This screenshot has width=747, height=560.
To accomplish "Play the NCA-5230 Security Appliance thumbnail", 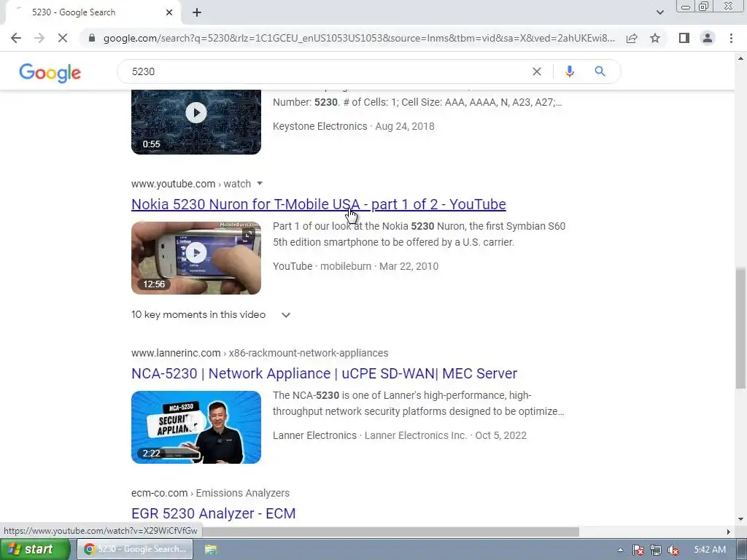I will pos(196,427).
